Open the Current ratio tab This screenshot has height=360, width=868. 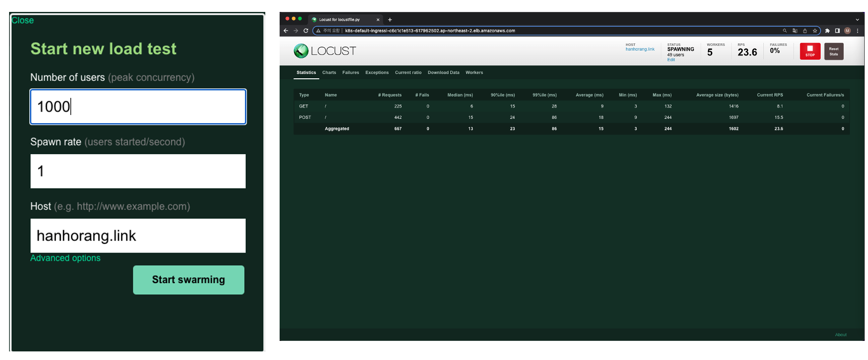408,73
